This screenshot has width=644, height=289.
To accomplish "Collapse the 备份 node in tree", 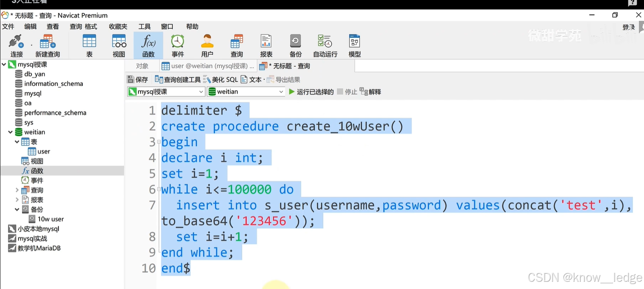I will click(17, 209).
